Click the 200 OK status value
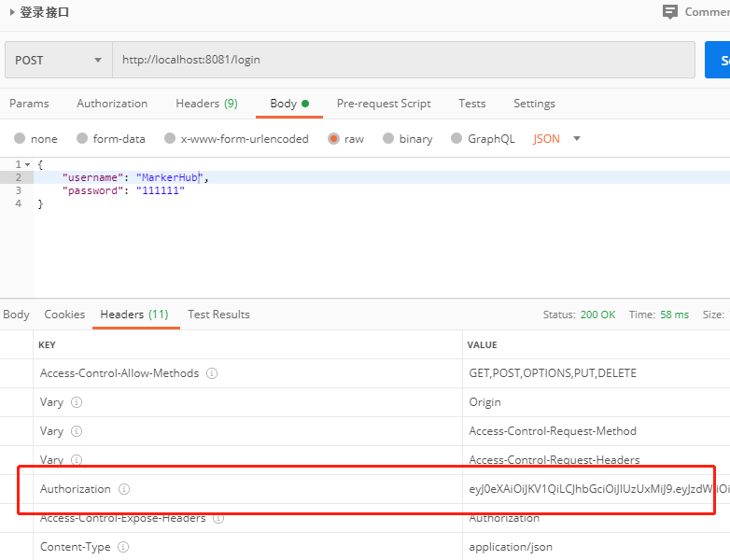The height and width of the screenshot is (560, 730). click(x=597, y=315)
